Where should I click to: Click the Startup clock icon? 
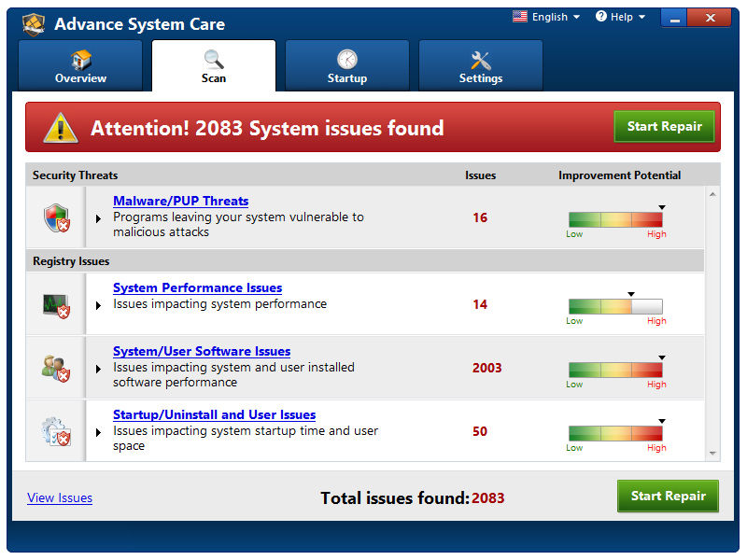tap(347, 60)
